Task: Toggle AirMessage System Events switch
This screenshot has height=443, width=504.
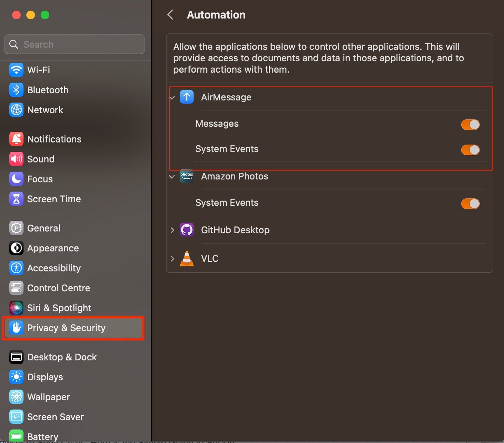Action: [x=470, y=150]
